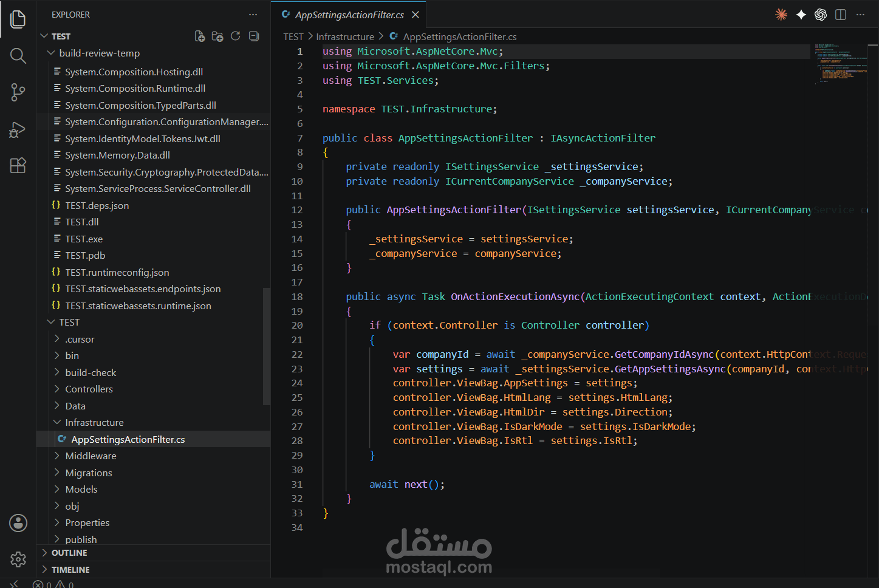Open the Search view icon
This screenshot has width=879, height=588.
18,56
